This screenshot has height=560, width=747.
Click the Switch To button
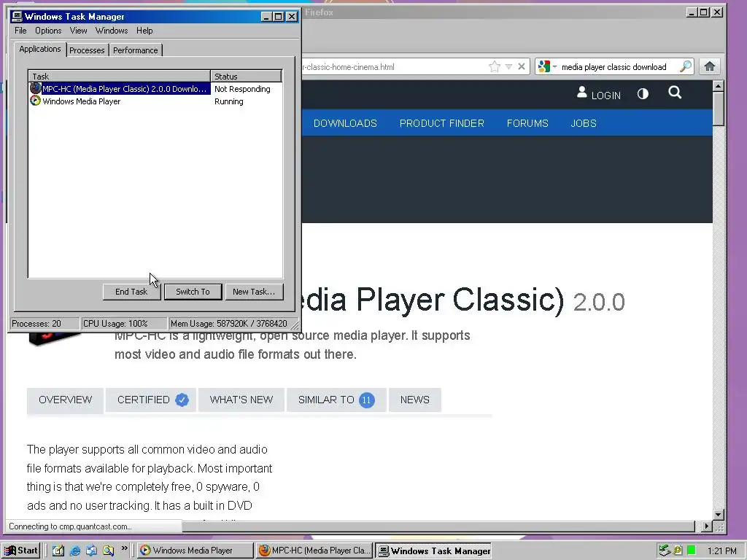[193, 292]
